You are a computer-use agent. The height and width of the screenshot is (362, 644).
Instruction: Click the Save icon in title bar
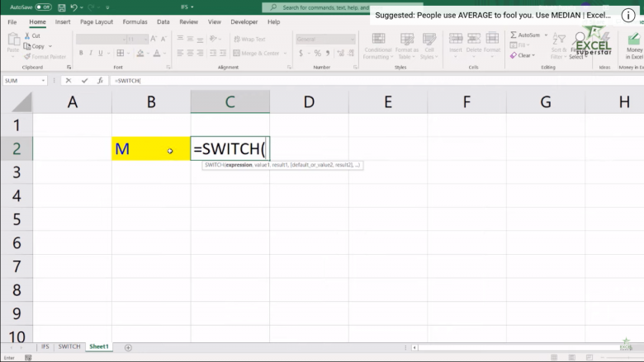pos(60,7)
